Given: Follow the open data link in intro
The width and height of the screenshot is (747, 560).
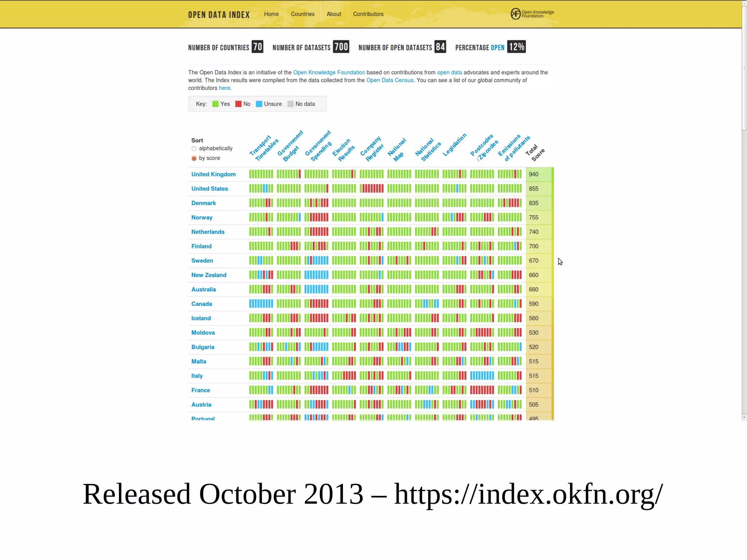Looking at the screenshot, I should (449, 72).
